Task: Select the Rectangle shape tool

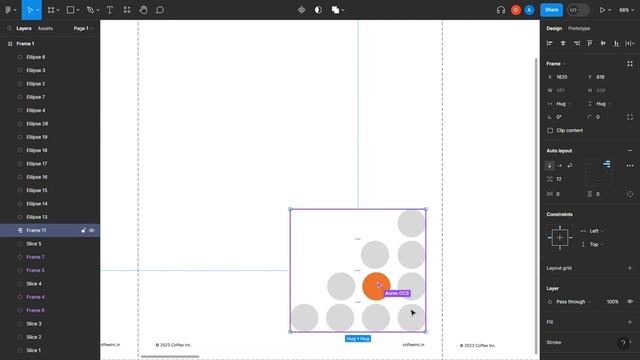Action: pos(70,10)
